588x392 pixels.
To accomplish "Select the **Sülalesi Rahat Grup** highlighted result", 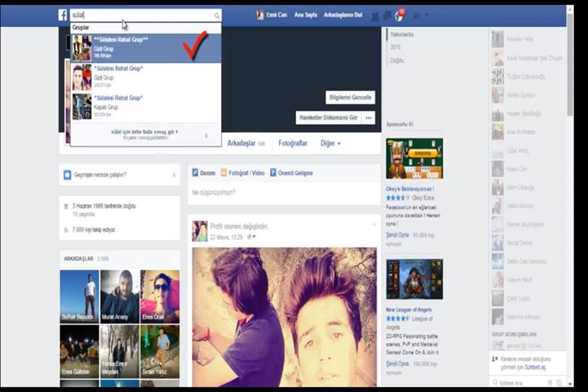I will pos(145,48).
